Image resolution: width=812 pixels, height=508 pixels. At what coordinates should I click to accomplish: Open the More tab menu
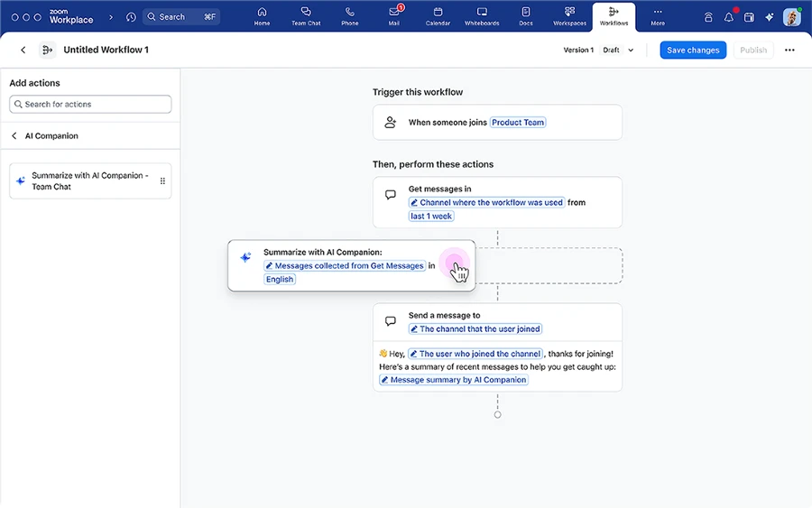(658, 16)
